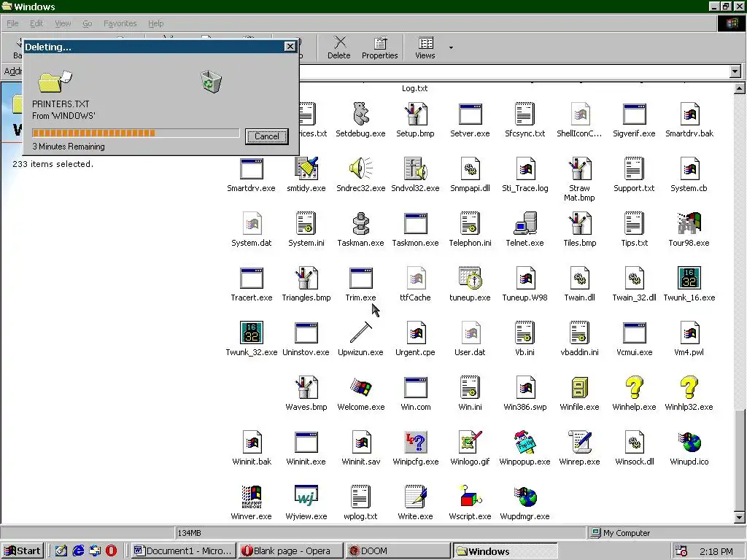This screenshot has width=747, height=560.
Task: Switch to Blank page Opera taskbar button
Action: tap(291, 551)
